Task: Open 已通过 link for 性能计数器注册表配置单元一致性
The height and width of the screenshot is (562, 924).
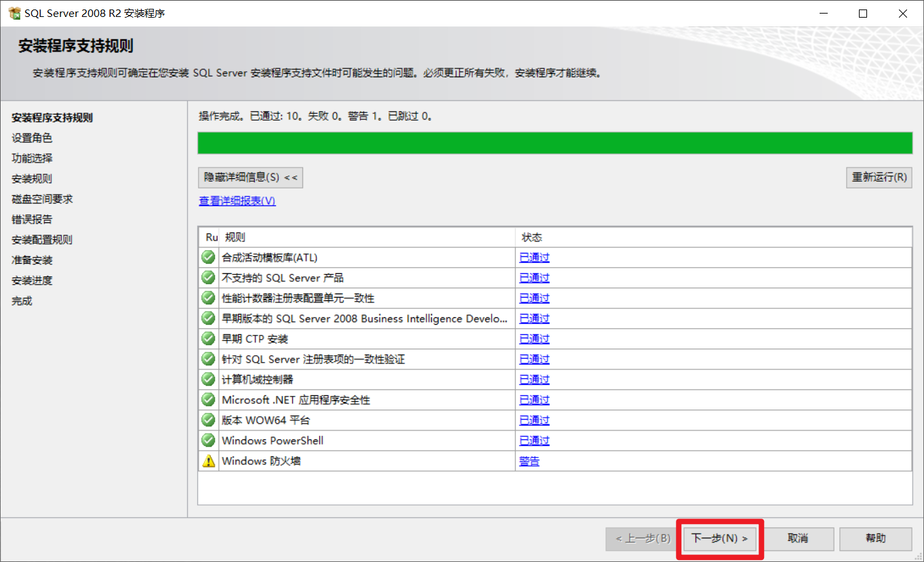Action: pyautogui.click(x=534, y=298)
